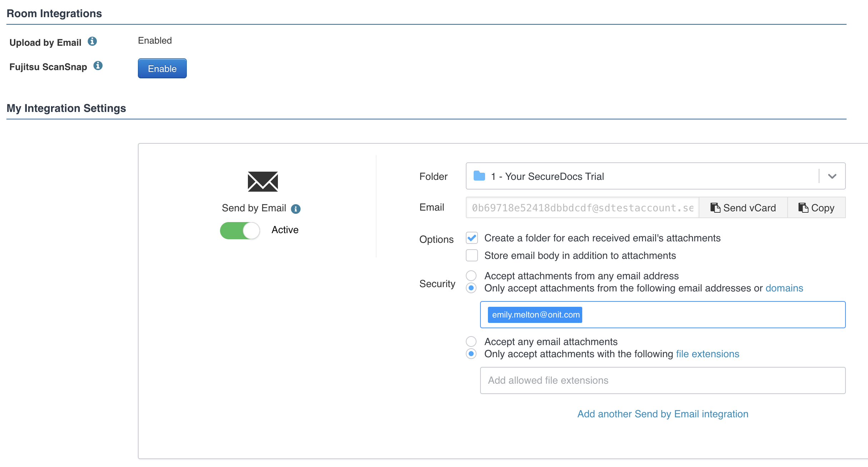The height and width of the screenshot is (467, 868).
Task: Select Accept attachments from any email address
Action: [x=471, y=276]
